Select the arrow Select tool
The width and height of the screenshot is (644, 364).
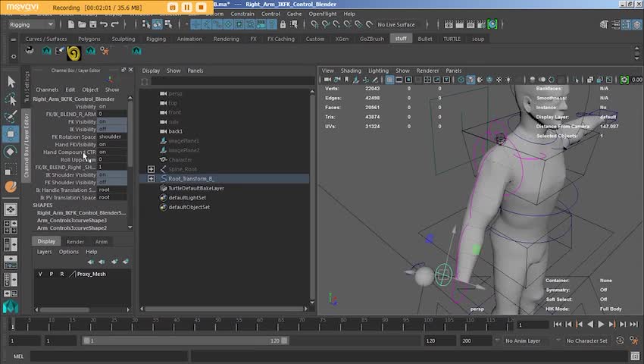coord(11,81)
